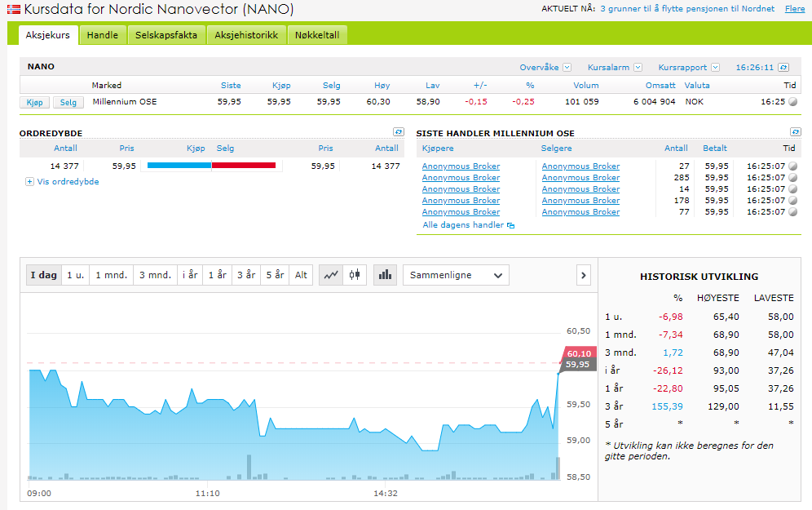This screenshot has height=510, width=812.
Task: Show all history with Alt period
Action: click(x=301, y=275)
